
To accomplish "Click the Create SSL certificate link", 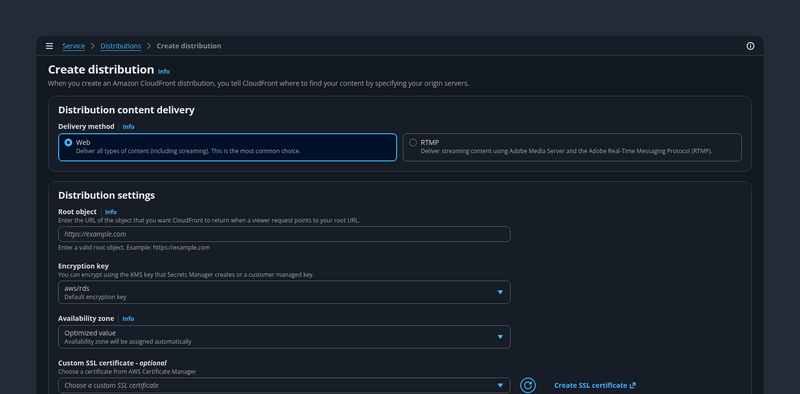I will pyautogui.click(x=590, y=385).
